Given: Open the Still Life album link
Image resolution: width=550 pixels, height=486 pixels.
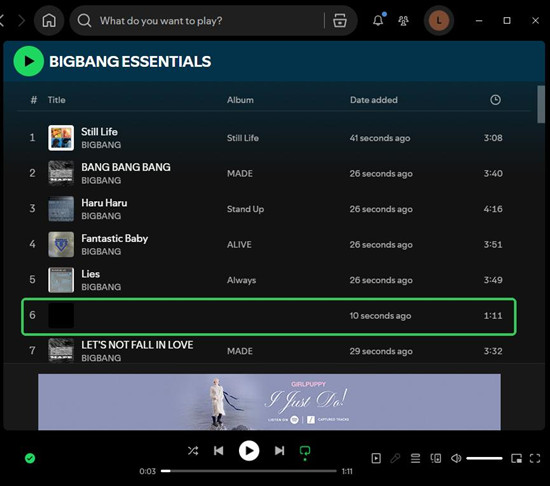Looking at the screenshot, I should [243, 138].
